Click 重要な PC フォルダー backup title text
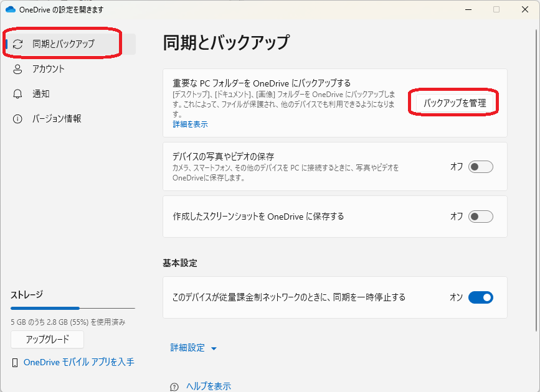Screen dimensions: 540x392 coord(262,83)
